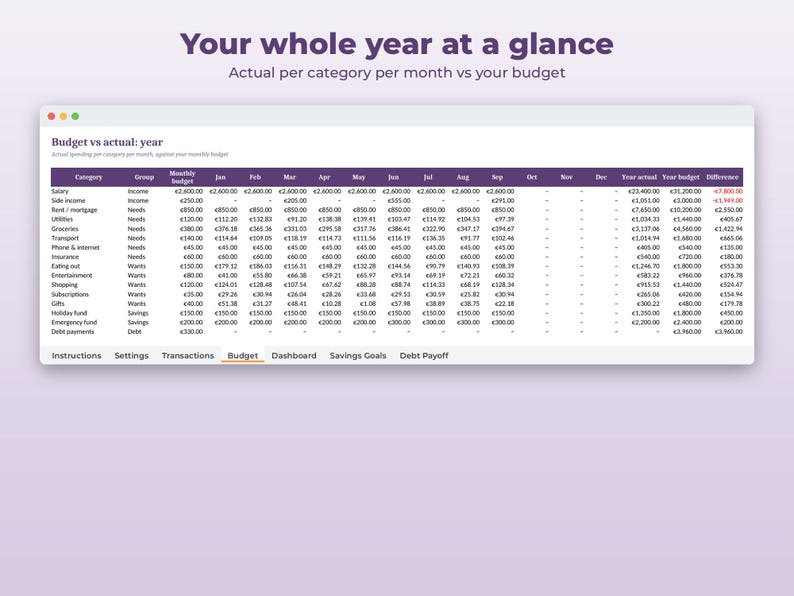Switch to the Debt Payoff tab
The width and height of the screenshot is (794, 596).
(x=424, y=355)
